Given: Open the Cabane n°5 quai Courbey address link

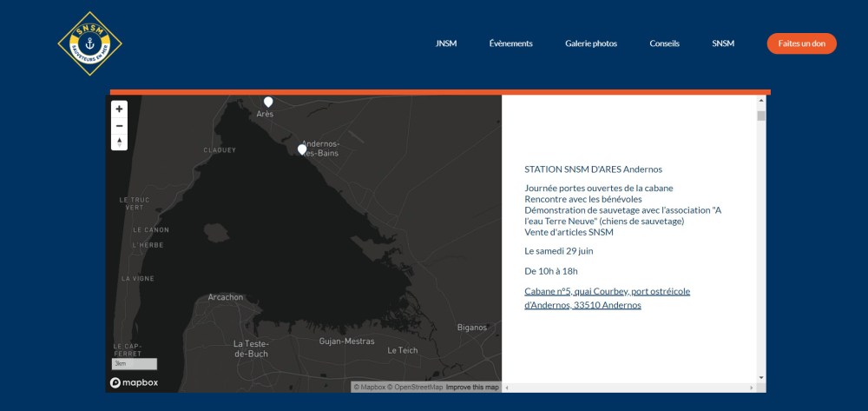Looking at the screenshot, I should point(607,298).
